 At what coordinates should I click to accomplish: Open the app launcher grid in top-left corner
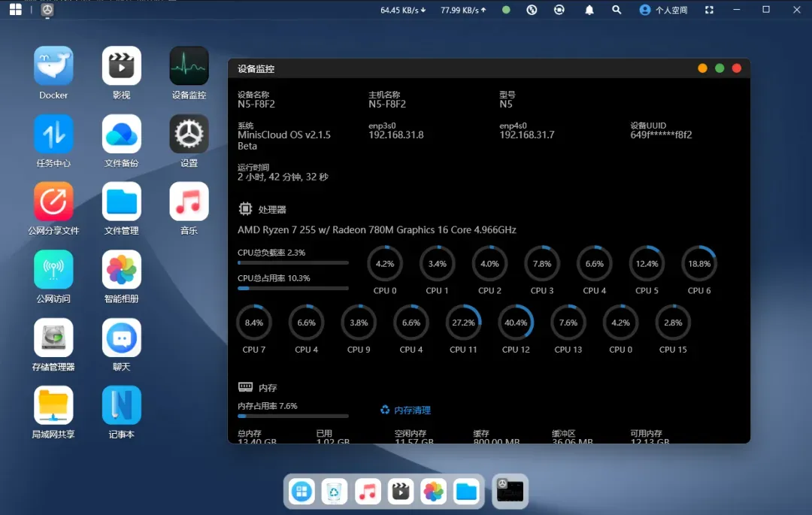pos(15,10)
